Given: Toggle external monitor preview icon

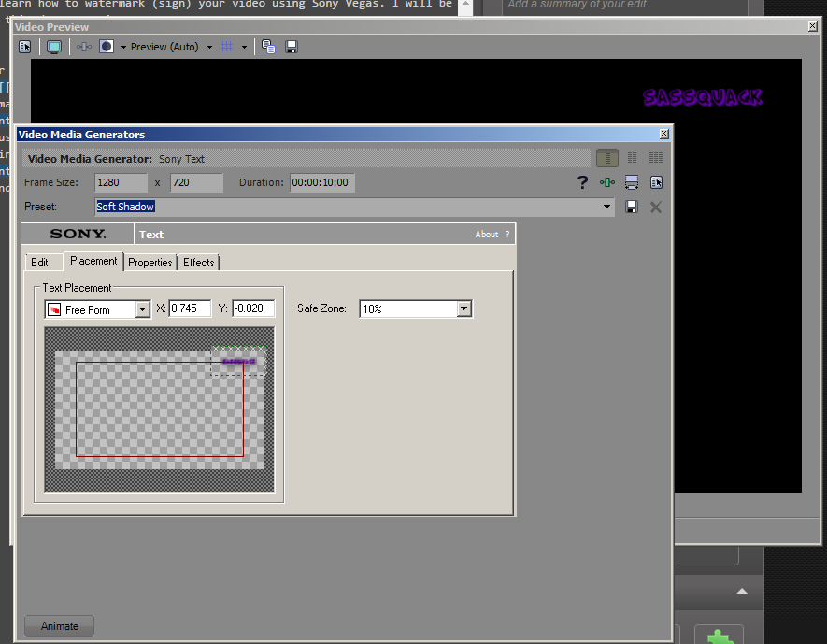Looking at the screenshot, I should coord(54,47).
